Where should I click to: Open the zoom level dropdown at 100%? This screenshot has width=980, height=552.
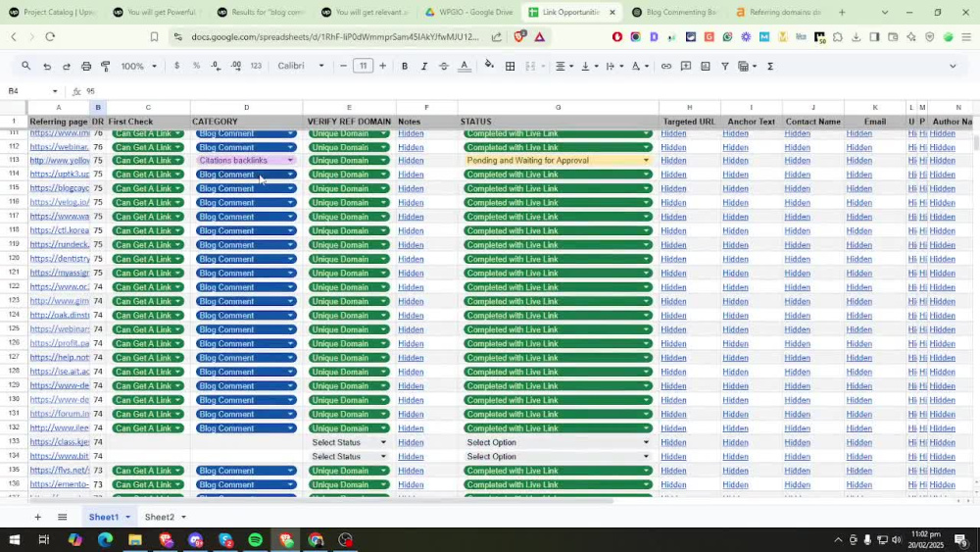[x=138, y=66]
